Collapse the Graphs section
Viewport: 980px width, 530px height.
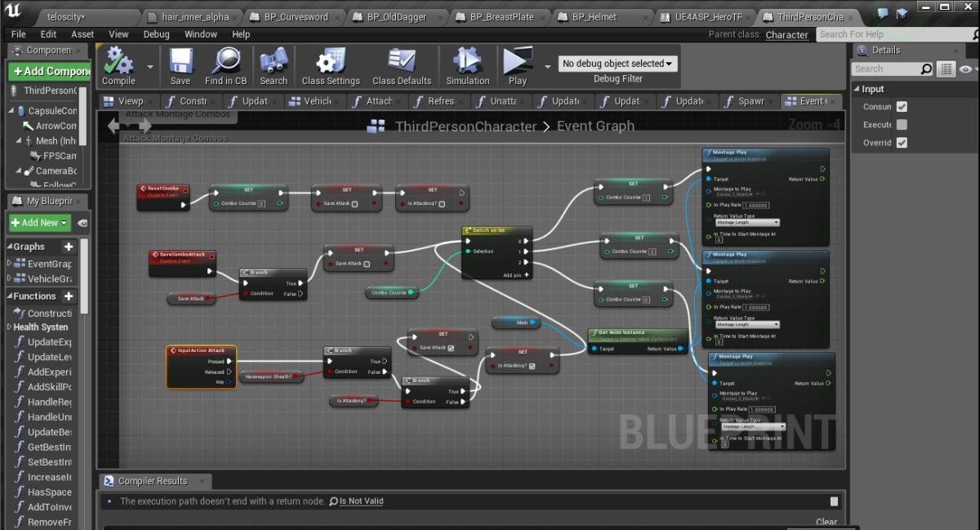(x=10, y=247)
